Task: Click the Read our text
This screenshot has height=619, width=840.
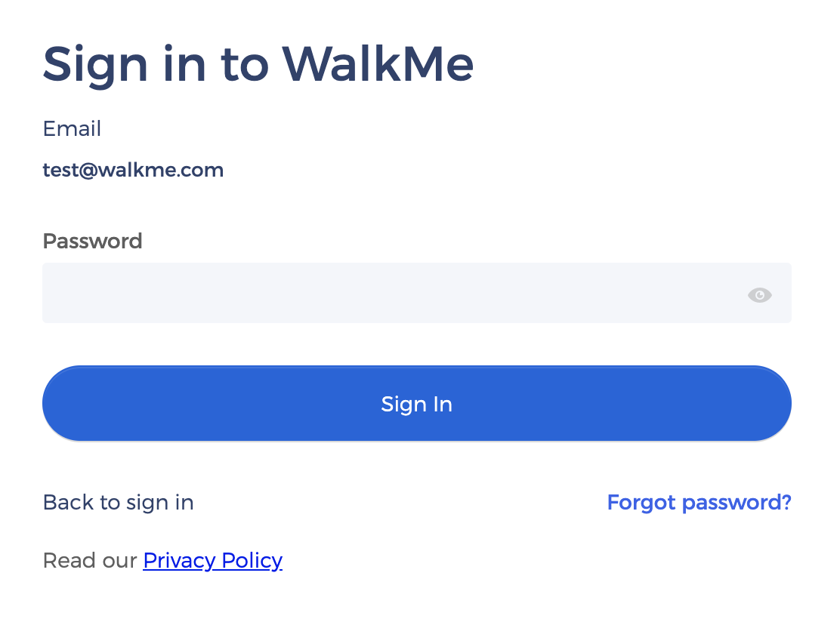Action: pos(90,560)
